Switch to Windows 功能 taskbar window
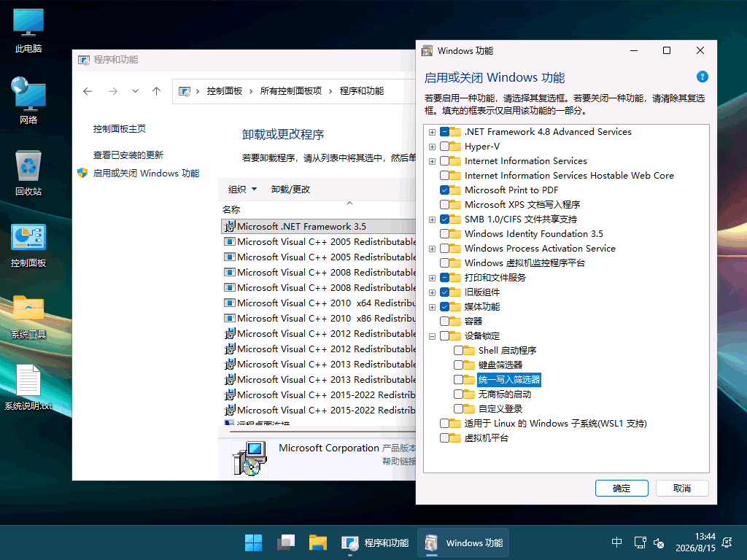This screenshot has width=747, height=560. tap(463, 542)
